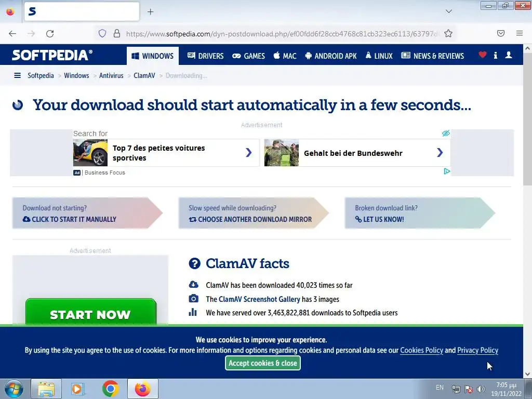This screenshot has width=532, height=399.
Task: Click the page vertical scrollbar thumb
Action: (527, 120)
